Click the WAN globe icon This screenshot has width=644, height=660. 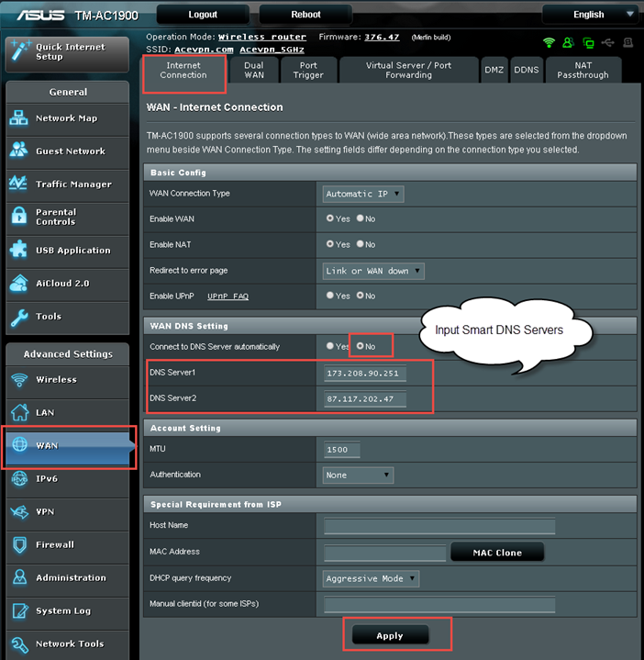coord(20,444)
